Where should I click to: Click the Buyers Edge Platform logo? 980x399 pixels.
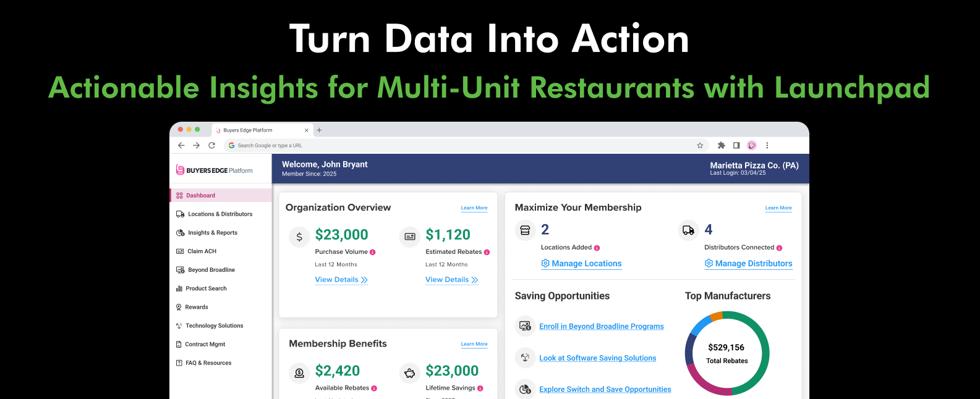(215, 170)
